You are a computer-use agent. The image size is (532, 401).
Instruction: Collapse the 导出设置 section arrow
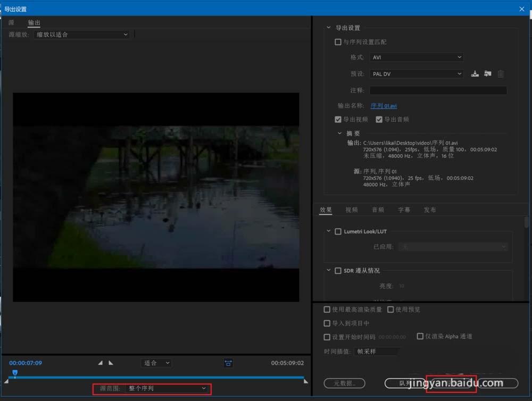click(330, 28)
